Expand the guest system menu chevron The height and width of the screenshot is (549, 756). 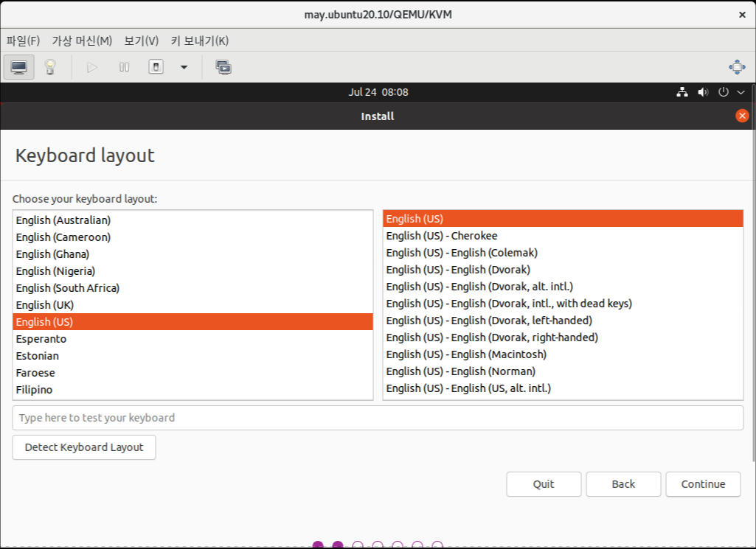pyautogui.click(x=741, y=92)
